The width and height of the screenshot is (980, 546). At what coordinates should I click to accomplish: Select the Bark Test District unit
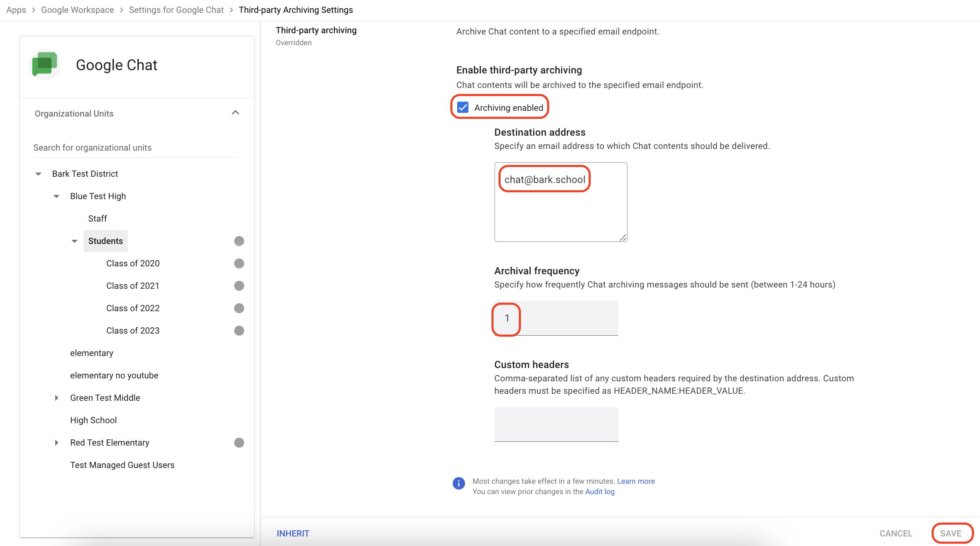pos(85,174)
